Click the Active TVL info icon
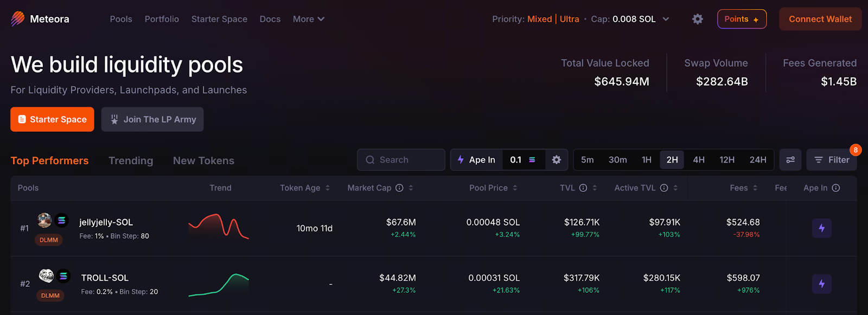868x315 pixels. tap(664, 188)
